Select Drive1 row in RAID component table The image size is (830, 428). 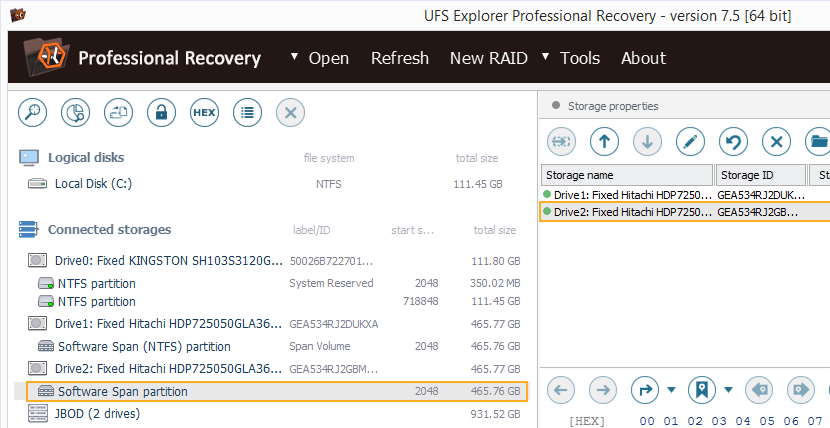click(685, 194)
